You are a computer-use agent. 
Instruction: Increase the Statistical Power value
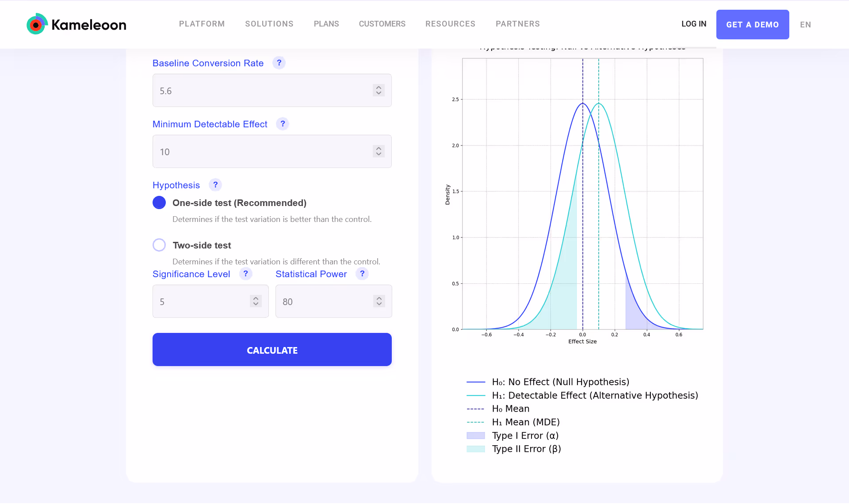[379, 298]
